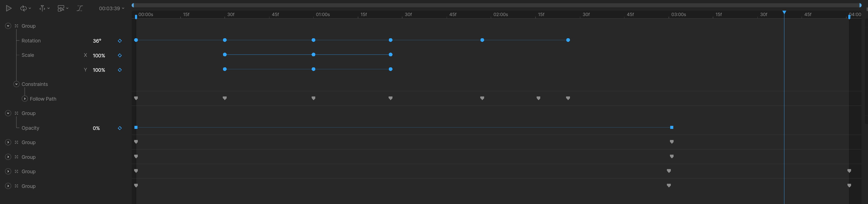The width and height of the screenshot is (868, 204).
Task: Select the last Scale Y keyframe
Action: pyautogui.click(x=391, y=69)
